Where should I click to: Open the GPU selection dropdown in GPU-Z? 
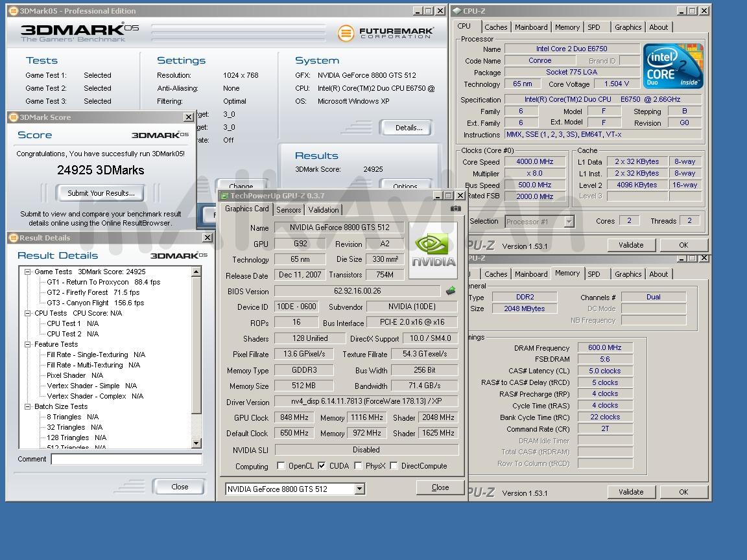point(360,489)
